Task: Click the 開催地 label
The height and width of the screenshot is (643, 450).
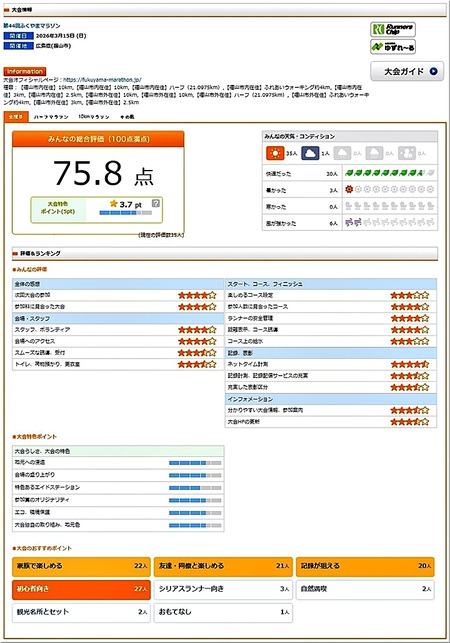Action: point(18,46)
